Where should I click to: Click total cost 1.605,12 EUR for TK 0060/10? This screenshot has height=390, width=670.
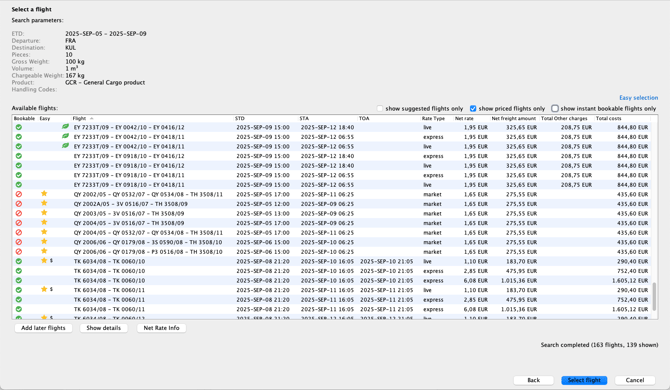pyautogui.click(x=630, y=281)
